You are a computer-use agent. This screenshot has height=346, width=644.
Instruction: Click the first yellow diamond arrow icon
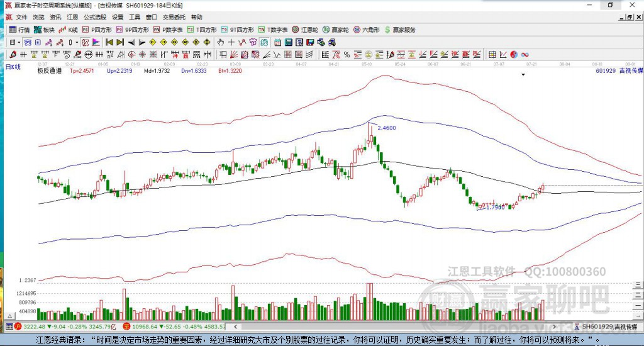153,42
